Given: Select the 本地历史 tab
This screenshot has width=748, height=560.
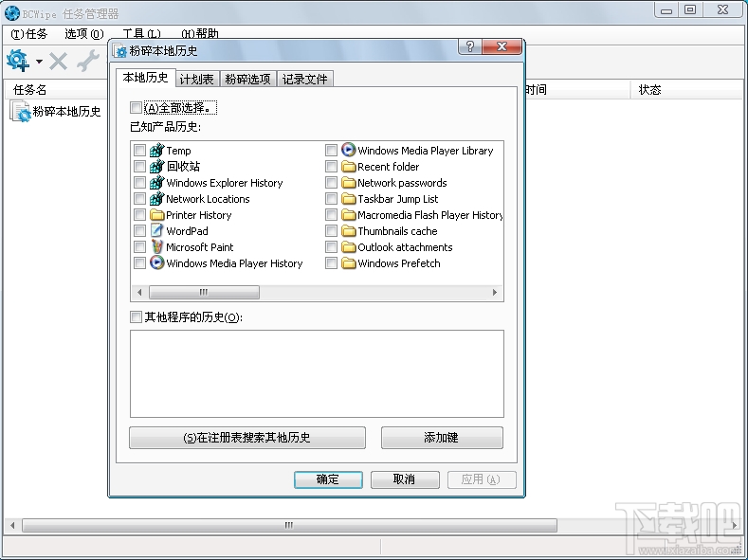Looking at the screenshot, I should click(x=145, y=77).
